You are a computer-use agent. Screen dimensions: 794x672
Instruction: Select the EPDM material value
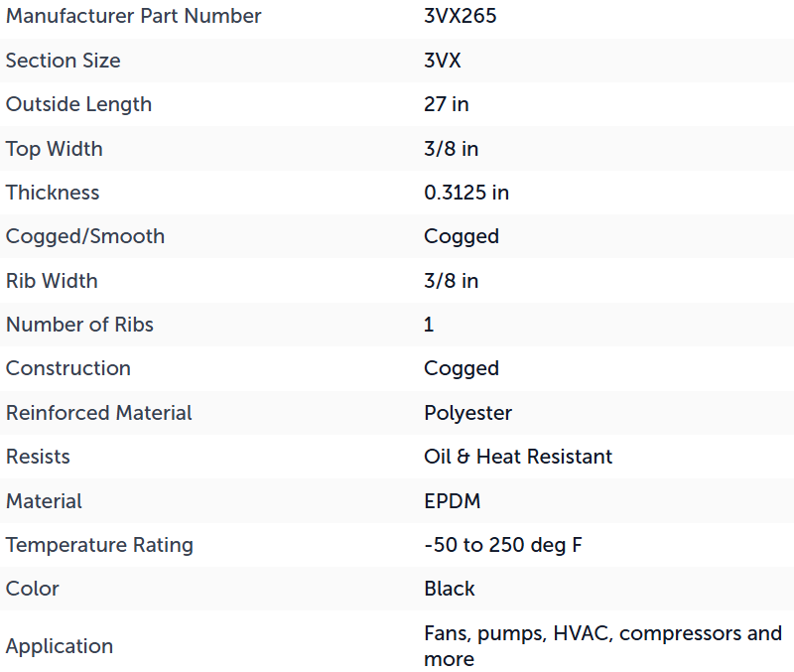click(x=453, y=502)
